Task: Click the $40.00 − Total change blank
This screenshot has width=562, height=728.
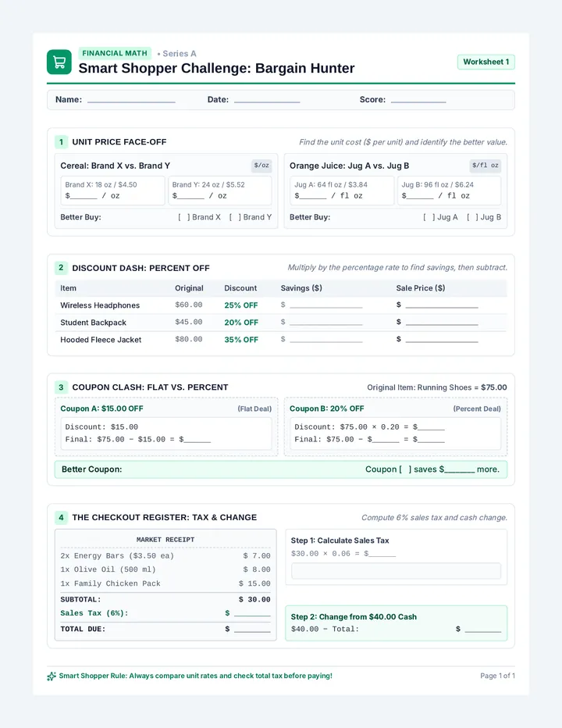Action: click(x=483, y=630)
